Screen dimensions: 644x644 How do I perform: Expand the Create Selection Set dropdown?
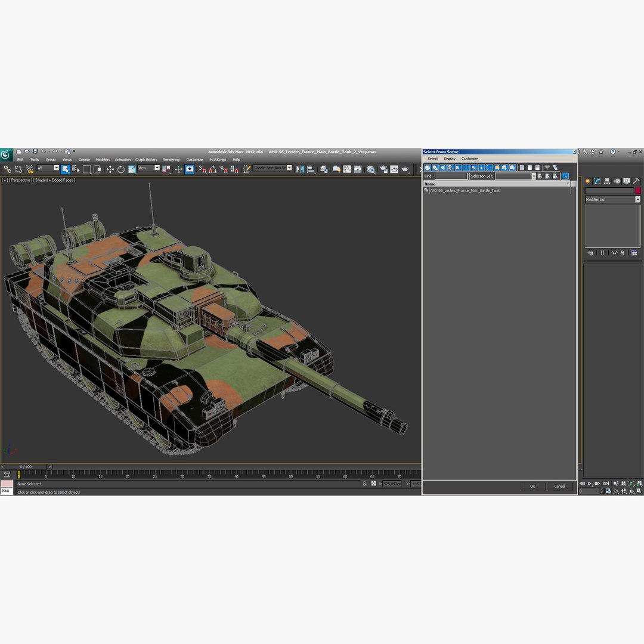point(289,168)
